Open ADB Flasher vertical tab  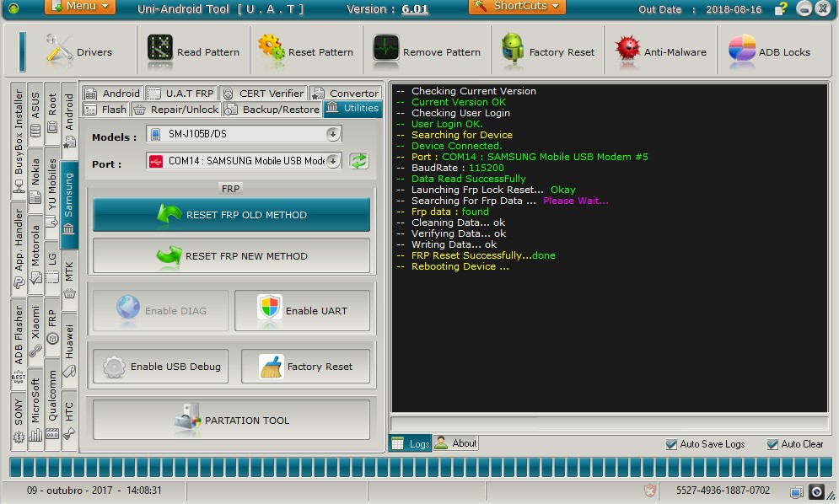tap(19, 344)
